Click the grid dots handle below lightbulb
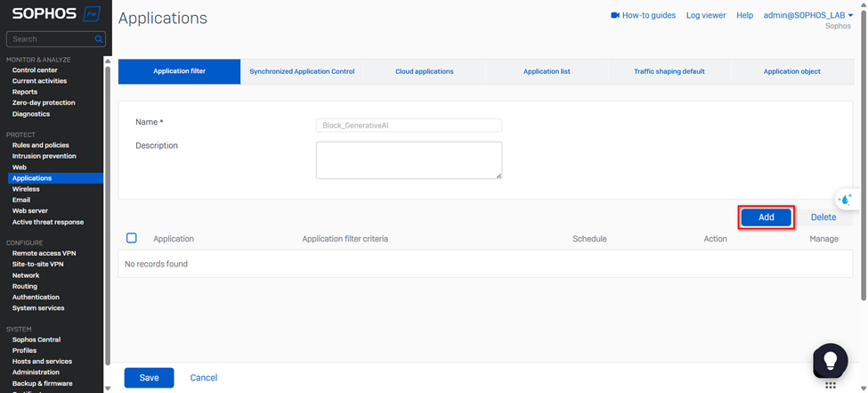The height and width of the screenshot is (393, 868). click(830, 386)
